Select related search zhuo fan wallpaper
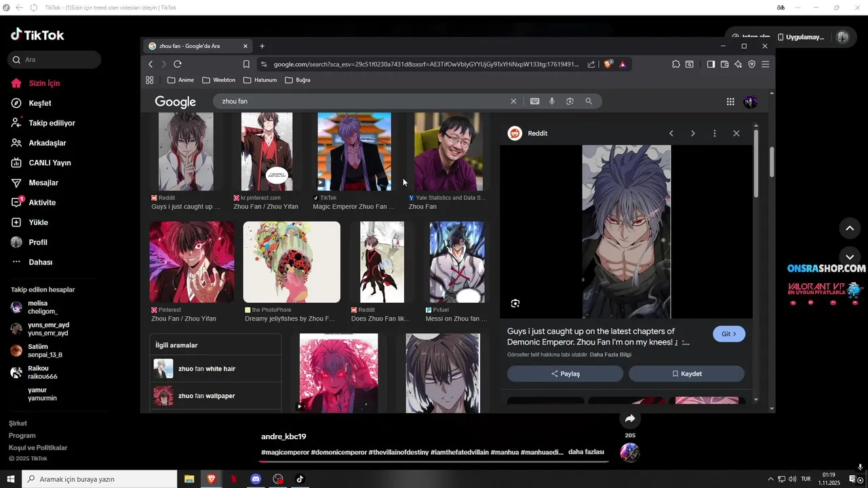Screen dimensions: 868x488 [x=216, y=396]
